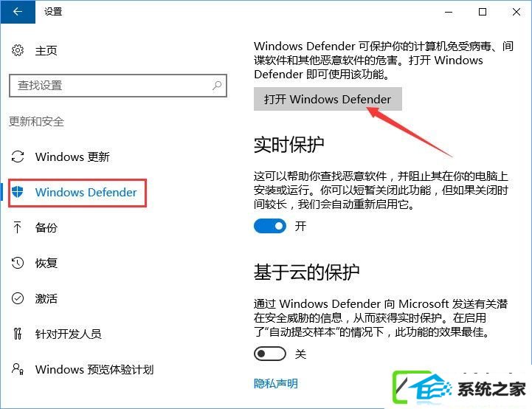532x409 pixels.
Task: Click the Windows Defender shield icon
Action: point(17,192)
